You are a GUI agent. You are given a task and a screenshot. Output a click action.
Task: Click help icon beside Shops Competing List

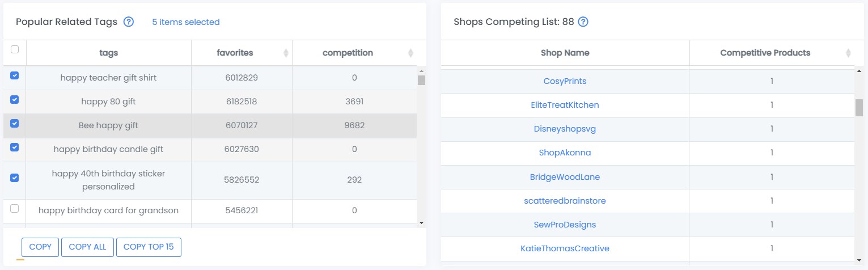583,22
